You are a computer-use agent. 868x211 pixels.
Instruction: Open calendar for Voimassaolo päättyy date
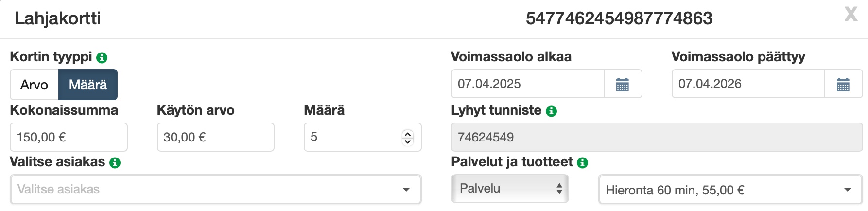click(x=843, y=84)
